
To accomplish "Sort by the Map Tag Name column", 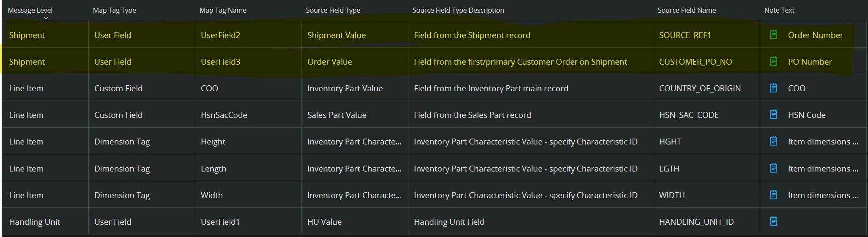I will [x=223, y=10].
